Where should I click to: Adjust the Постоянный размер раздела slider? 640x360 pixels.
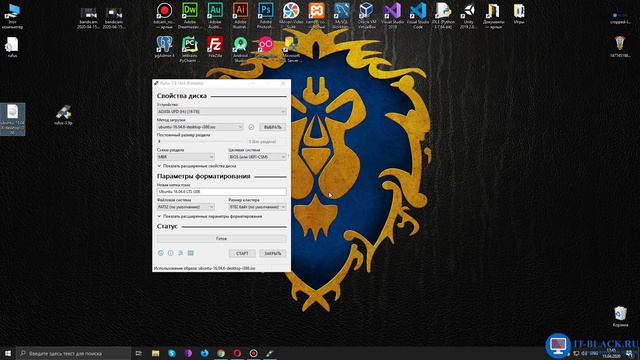point(200,142)
